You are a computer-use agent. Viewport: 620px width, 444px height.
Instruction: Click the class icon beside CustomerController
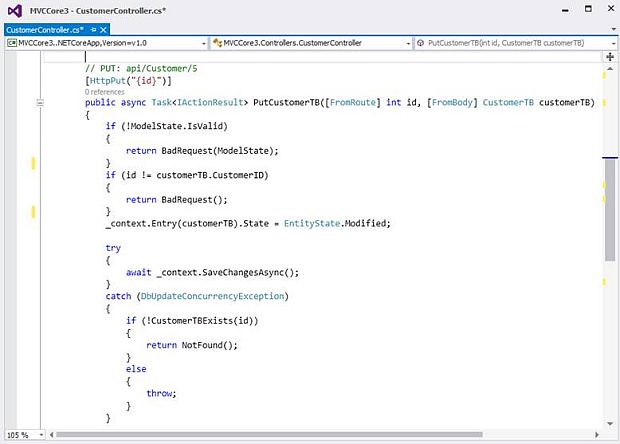click(217, 43)
